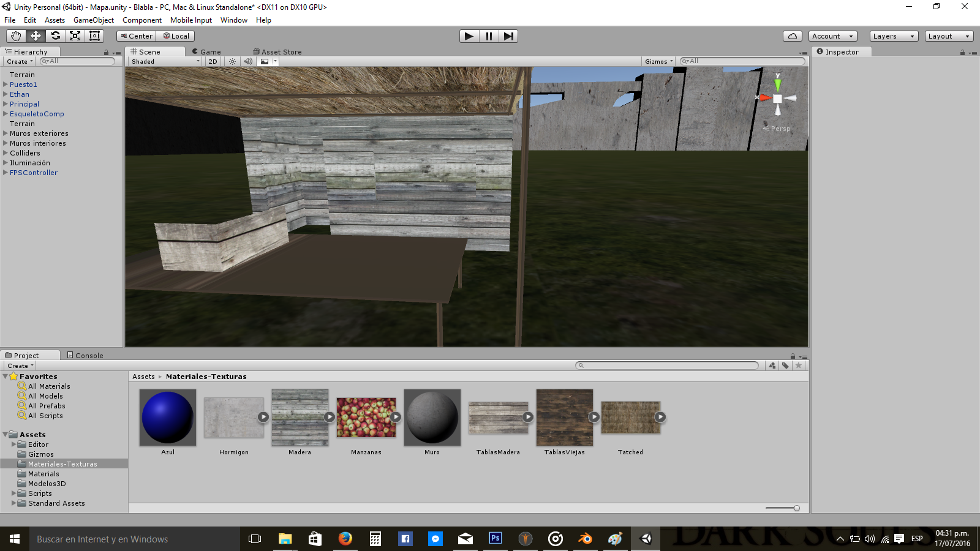Expand the Scripts folder arrow
980x551 pixels.
coord(14,493)
